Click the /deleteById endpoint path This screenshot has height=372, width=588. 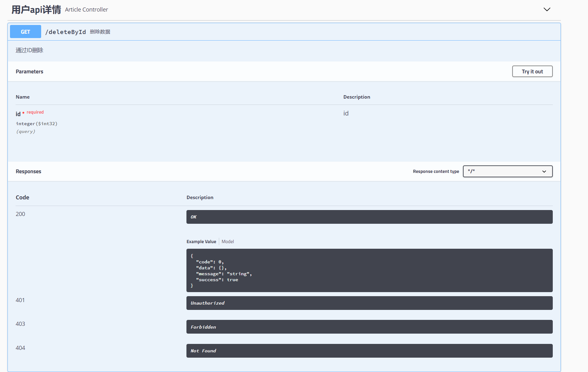point(65,32)
